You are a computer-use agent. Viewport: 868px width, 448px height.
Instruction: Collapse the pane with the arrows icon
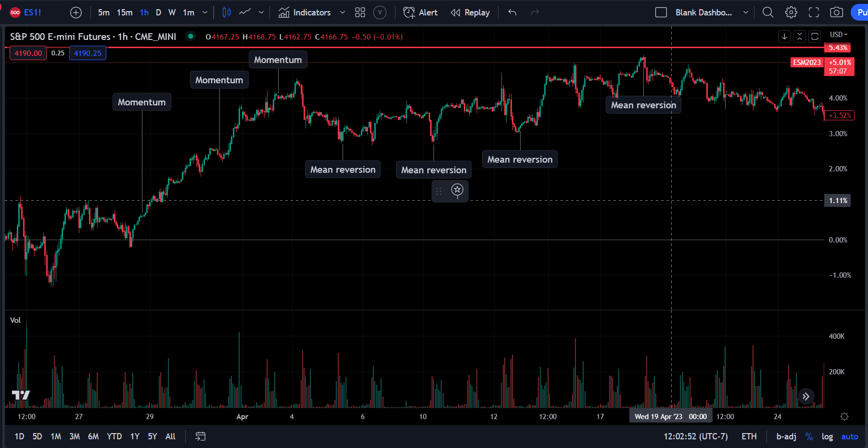(x=800, y=37)
